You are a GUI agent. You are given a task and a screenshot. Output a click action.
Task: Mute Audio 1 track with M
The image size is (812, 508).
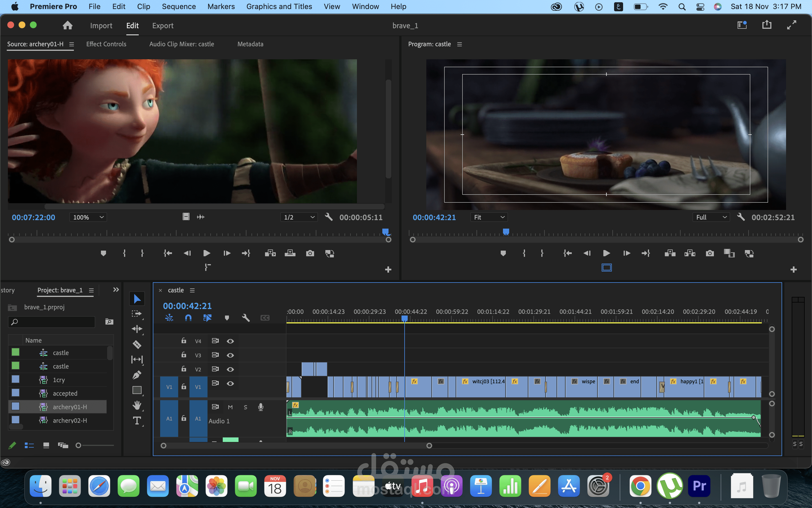tap(230, 407)
